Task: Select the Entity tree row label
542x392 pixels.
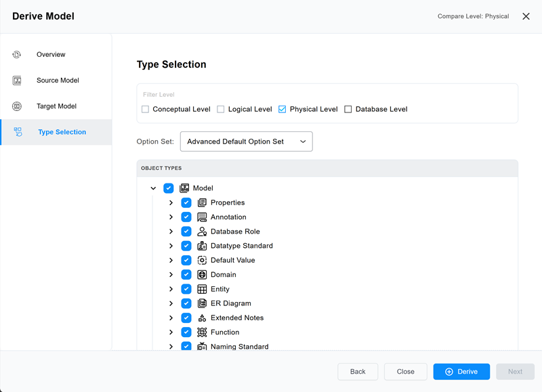Action: [220, 289]
